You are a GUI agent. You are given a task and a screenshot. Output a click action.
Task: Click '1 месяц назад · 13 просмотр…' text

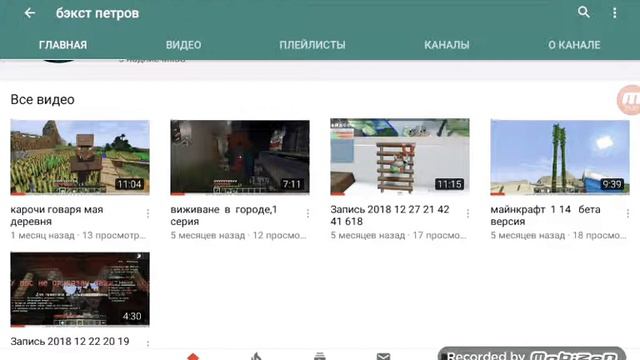pos(78,236)
